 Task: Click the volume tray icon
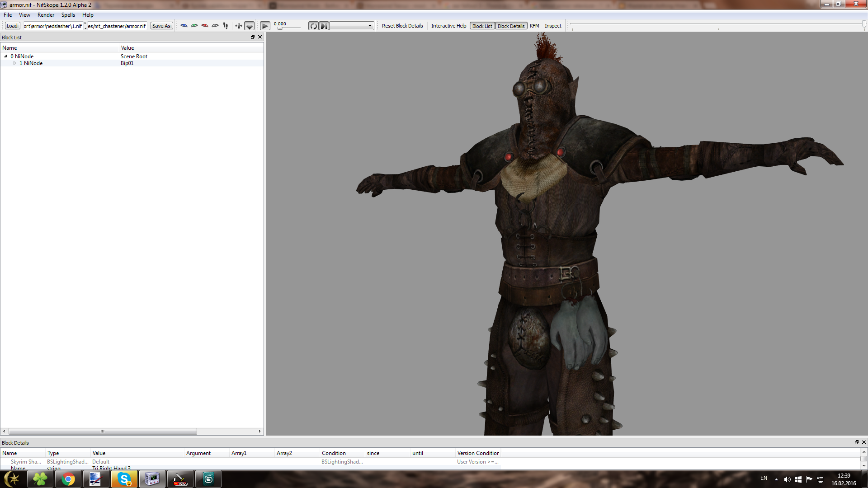[787, 479]
